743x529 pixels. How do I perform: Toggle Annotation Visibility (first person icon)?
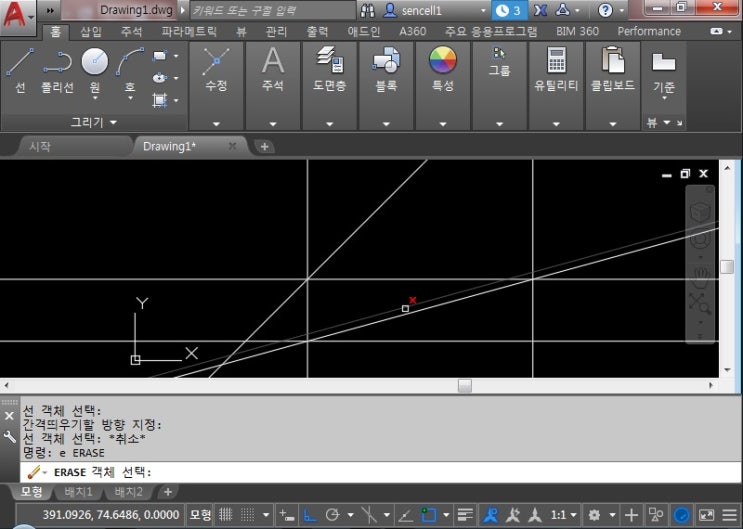click(490, 515)
